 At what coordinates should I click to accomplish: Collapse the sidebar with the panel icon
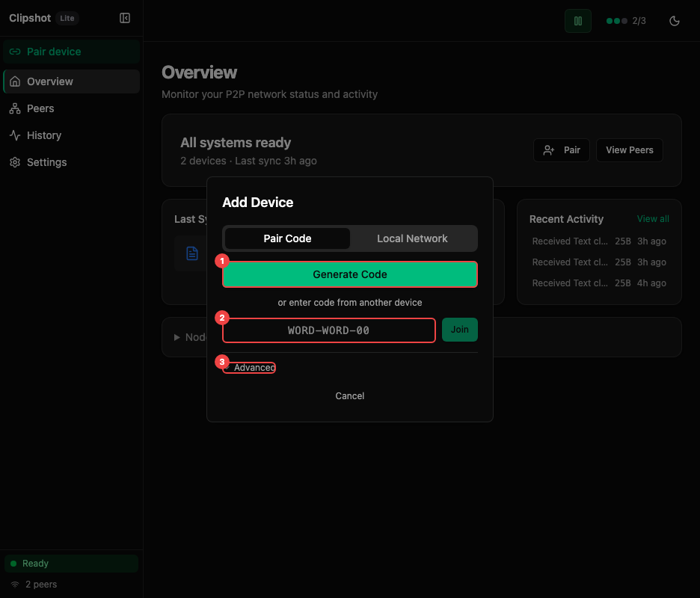coord(124,18)
